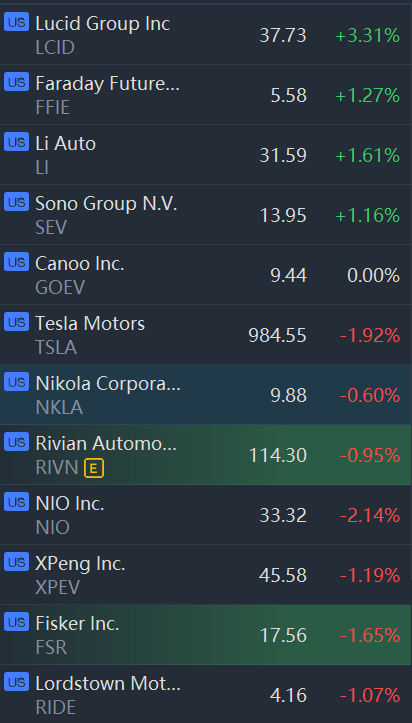Click the US badge next to Faraday Future

point(17,82)
